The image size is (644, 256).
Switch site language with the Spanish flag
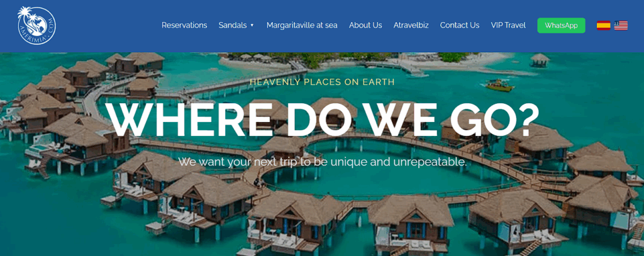603,26
